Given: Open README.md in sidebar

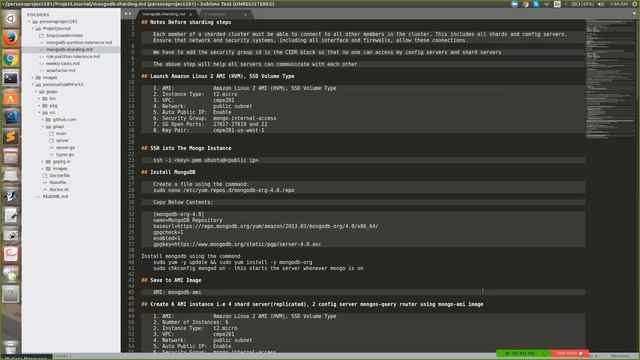Looking at the screenshot, I should click(56, 196).
